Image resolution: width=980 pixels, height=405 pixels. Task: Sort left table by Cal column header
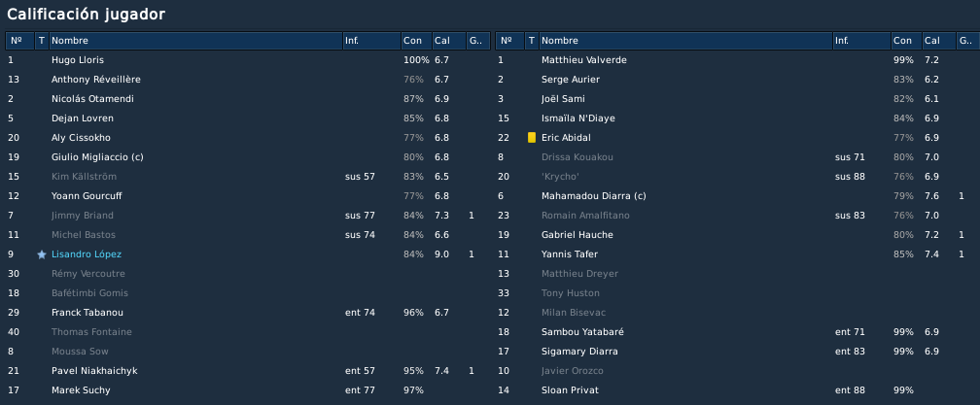(449, 41)
